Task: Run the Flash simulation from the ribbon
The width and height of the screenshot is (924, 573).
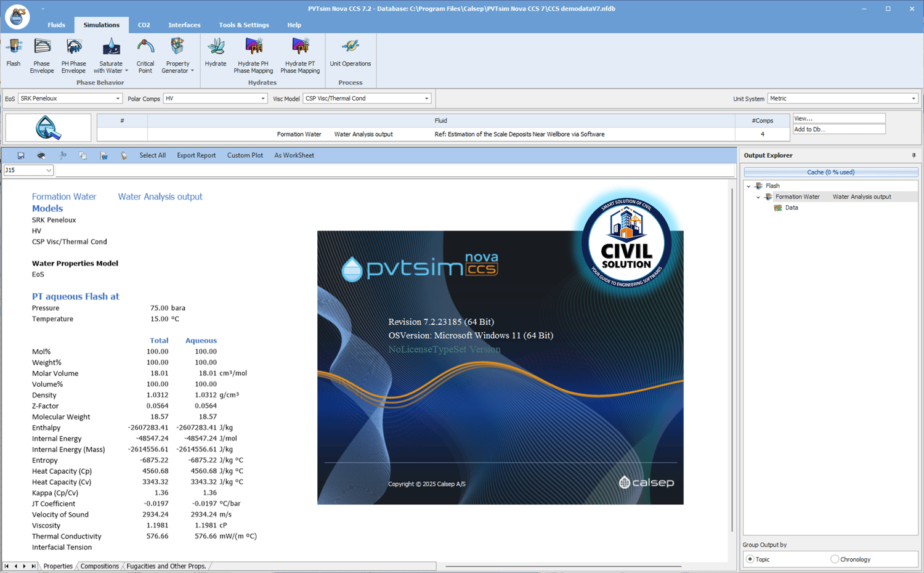Action: coord(14,52)
